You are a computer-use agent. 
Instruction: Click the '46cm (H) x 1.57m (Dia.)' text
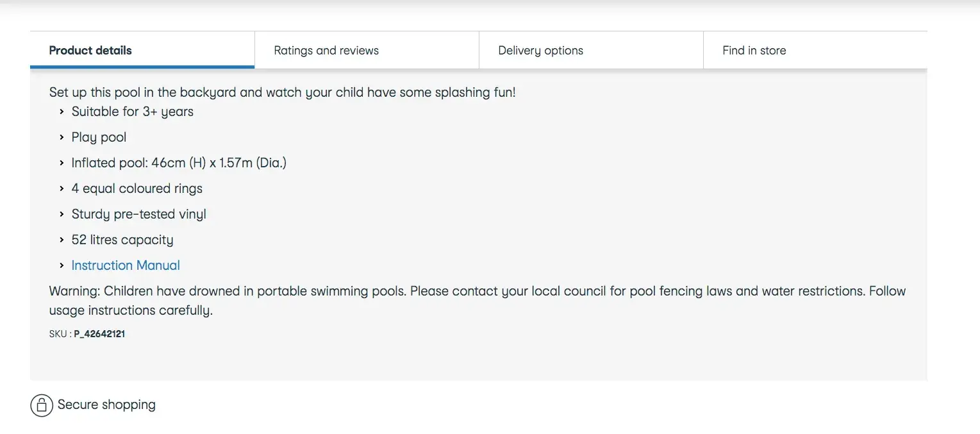[x=219, y=163]
